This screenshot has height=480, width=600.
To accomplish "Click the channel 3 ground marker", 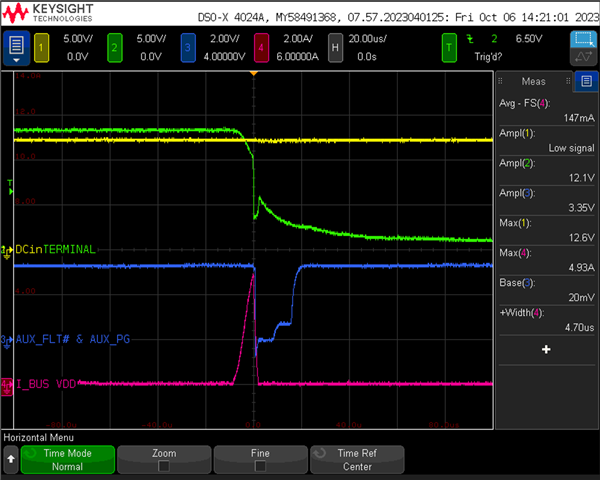I will [7, 341].
